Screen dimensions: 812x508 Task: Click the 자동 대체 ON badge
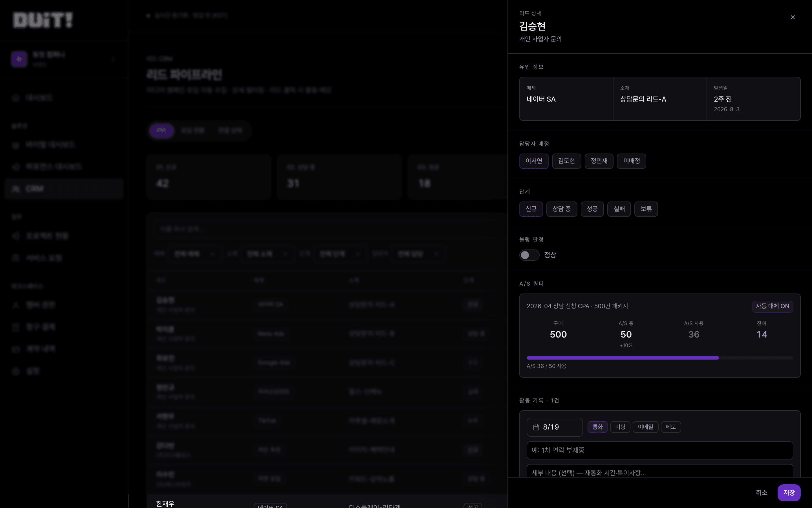point(773,306)
